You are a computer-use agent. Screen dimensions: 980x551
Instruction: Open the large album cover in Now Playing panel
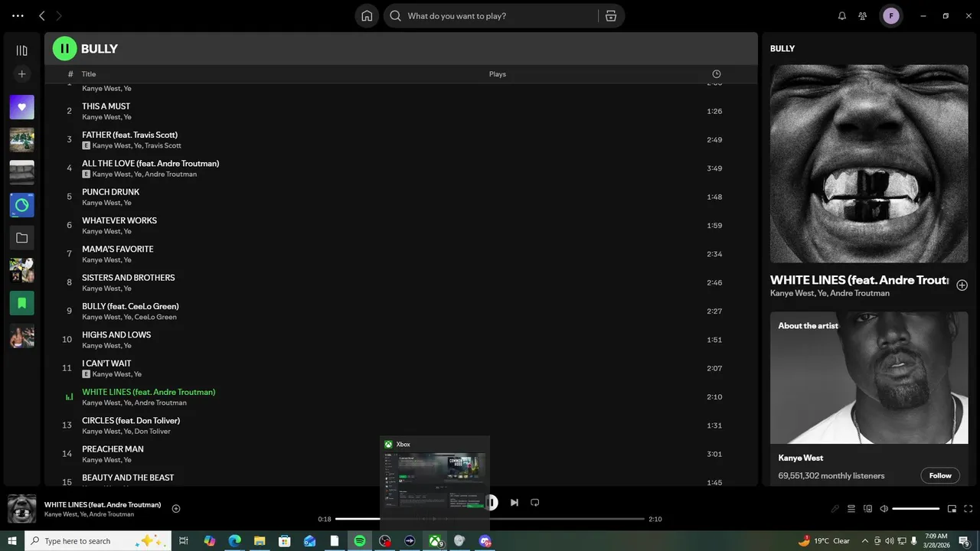(869, 164)
